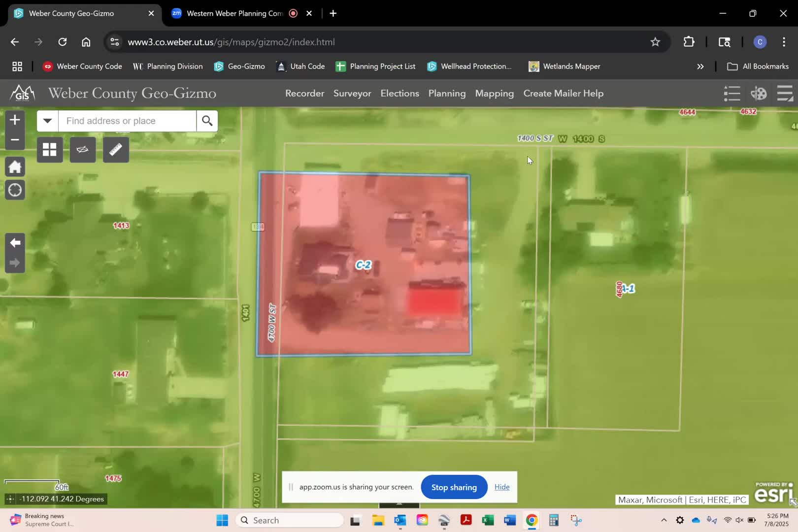Click the search magnifier button
Viewport: 798px width, 532px height.
click(x=207, y=121)
